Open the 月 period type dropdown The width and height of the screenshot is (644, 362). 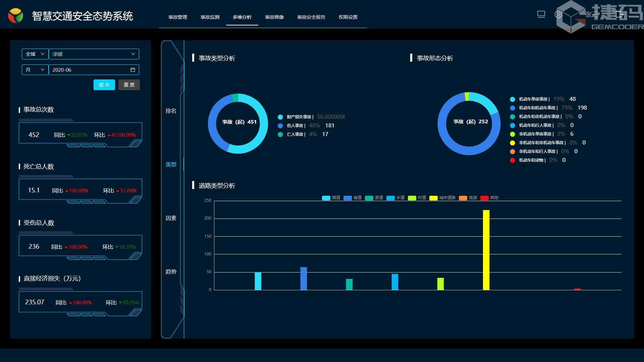pos(35,70)
